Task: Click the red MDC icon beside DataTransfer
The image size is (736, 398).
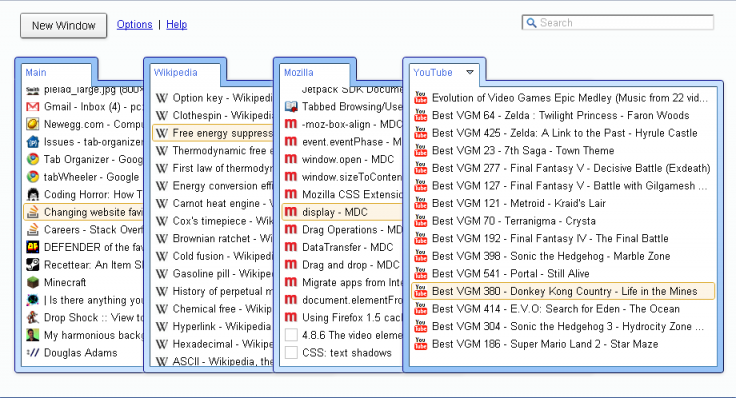Action: [x=291, y=247]
